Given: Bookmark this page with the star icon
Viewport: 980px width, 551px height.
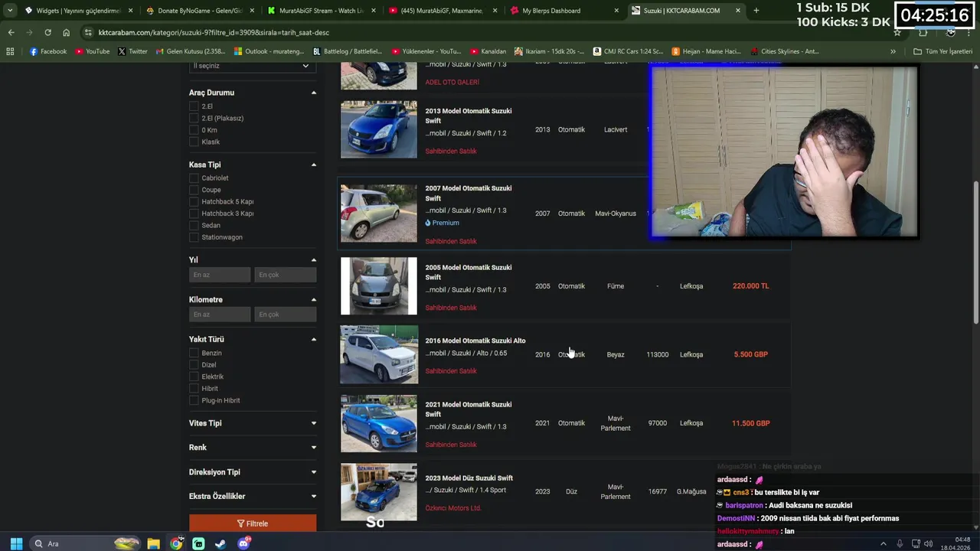Looking at the screenshot, I should tap(897, 32).
